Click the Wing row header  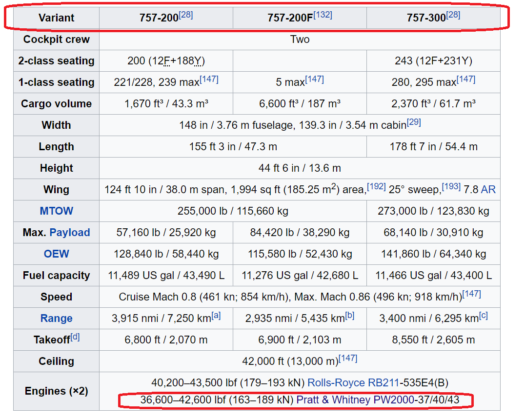[56, 189]
